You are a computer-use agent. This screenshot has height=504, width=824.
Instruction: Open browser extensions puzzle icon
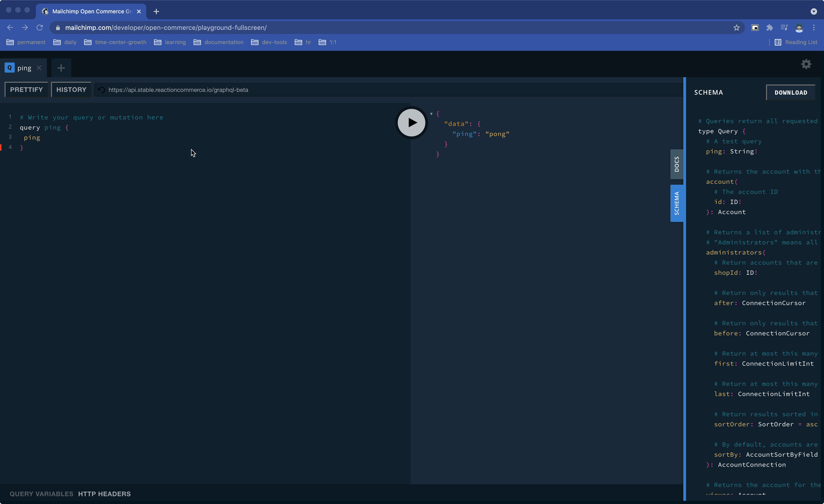[770, 28]
